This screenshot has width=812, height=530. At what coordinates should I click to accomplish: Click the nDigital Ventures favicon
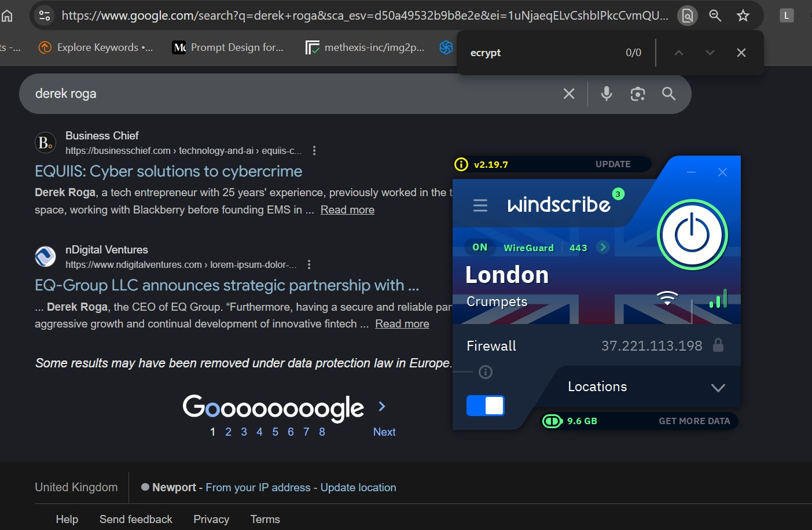[x=45, y=256]
